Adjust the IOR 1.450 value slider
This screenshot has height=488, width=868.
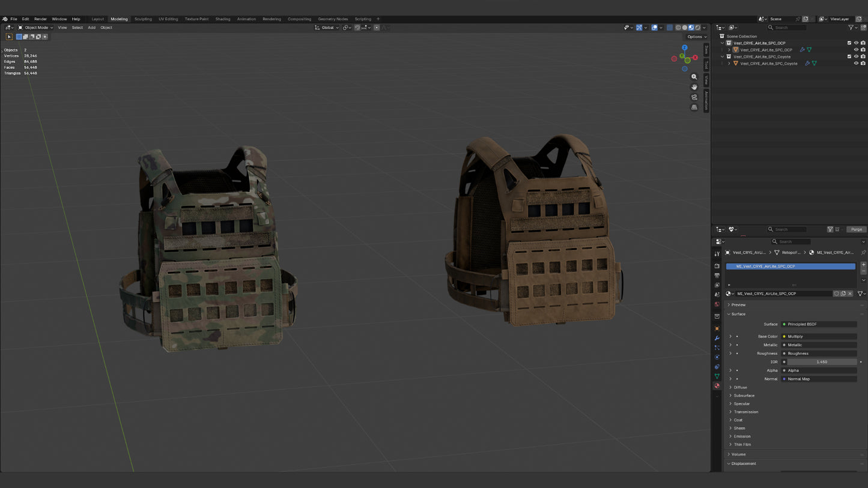pos(822,362)
